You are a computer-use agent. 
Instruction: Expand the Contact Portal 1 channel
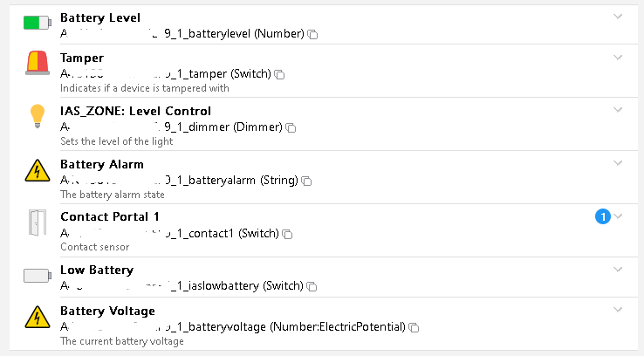click(x=619, y=216)
